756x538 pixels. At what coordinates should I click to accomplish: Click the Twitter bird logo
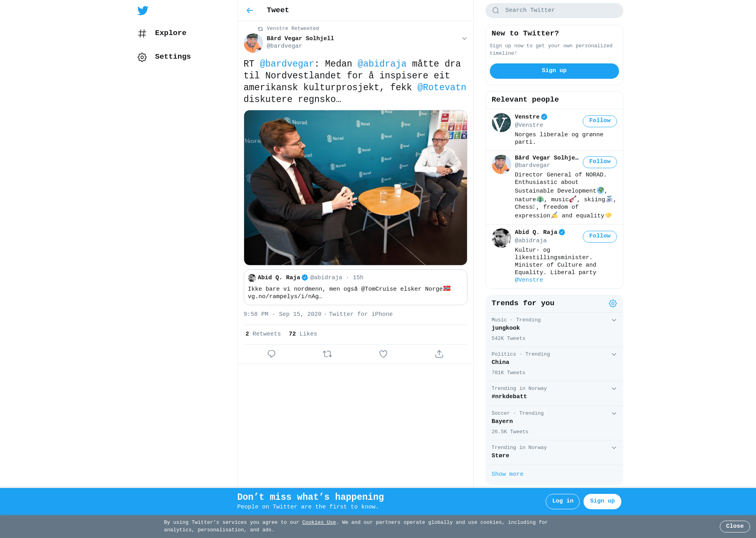point(143,11)
